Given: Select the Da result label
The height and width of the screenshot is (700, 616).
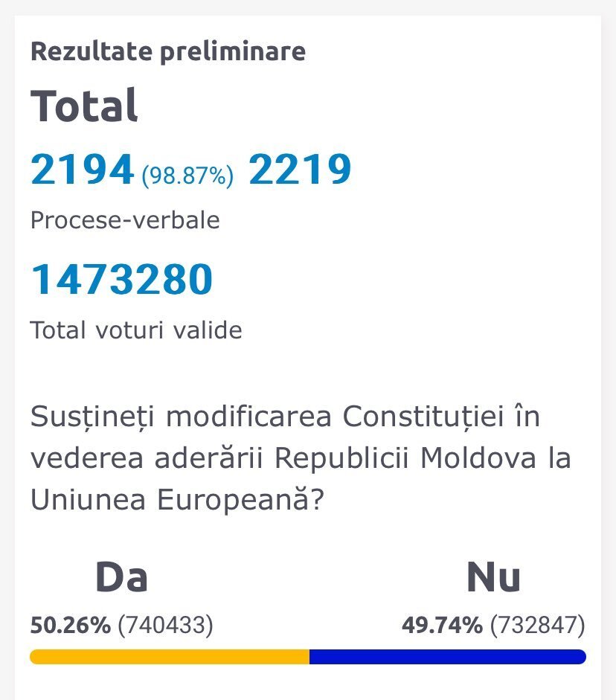Looking at the screenshot, I should (121, 577).
